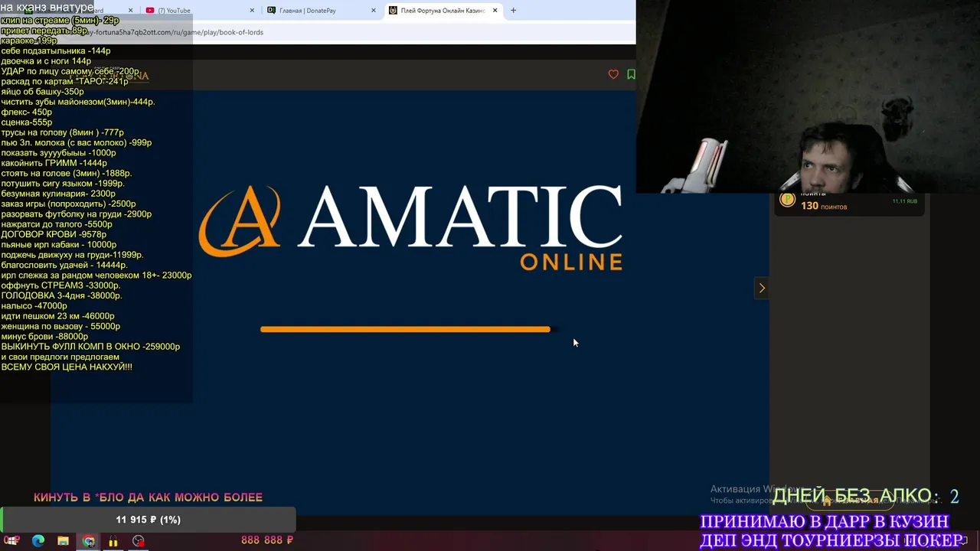Add game to favorites with heart icon

(613, 74)
